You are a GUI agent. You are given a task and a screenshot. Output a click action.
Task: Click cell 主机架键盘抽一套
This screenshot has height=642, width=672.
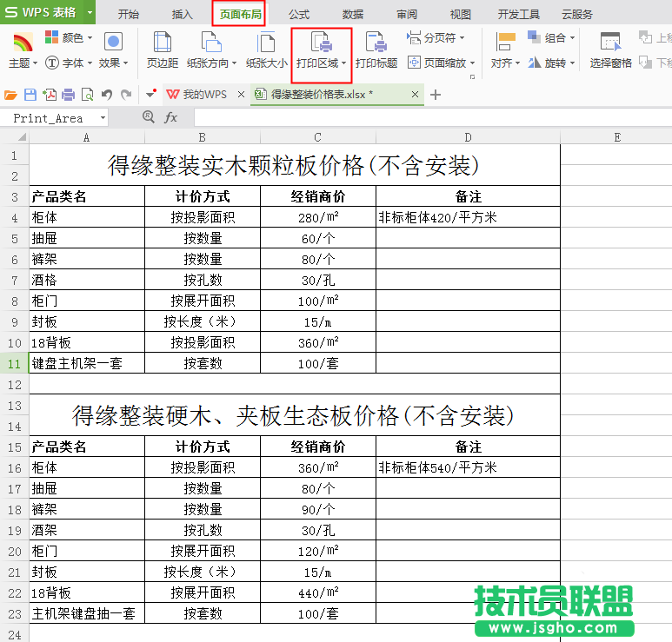(87, 613)
